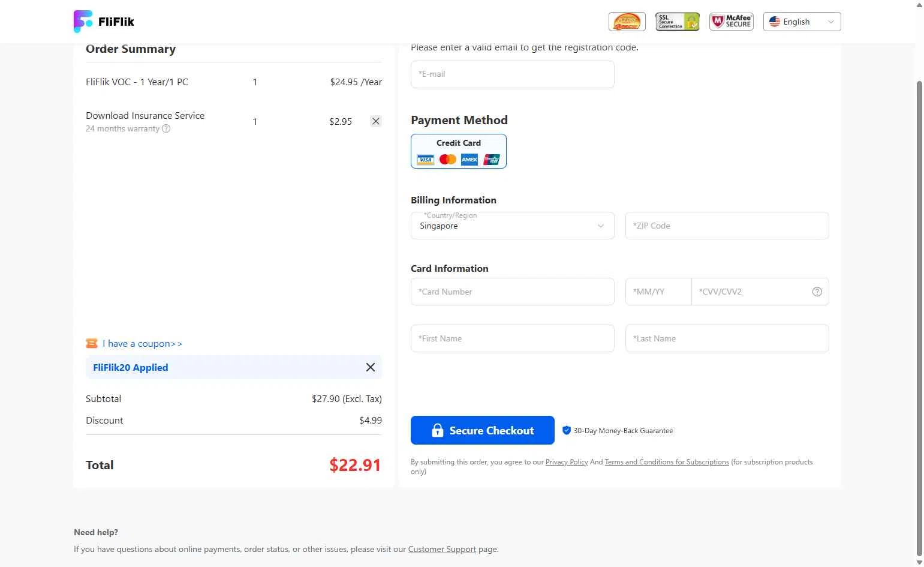Image resolution: width=924 pixels, height=567 pixels.
Task: Click the $27.90 (Excl. Tax) subtotal
Action: (347, 399)
